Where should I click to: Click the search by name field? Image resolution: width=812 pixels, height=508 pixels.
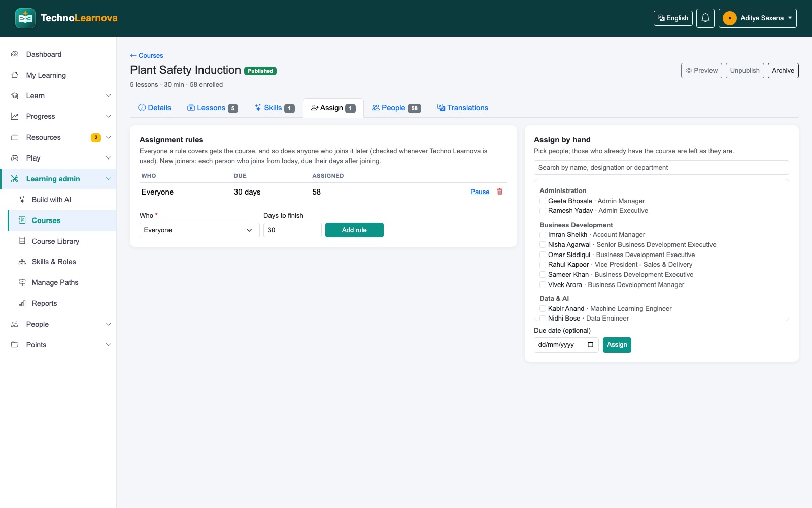[661, 168]
